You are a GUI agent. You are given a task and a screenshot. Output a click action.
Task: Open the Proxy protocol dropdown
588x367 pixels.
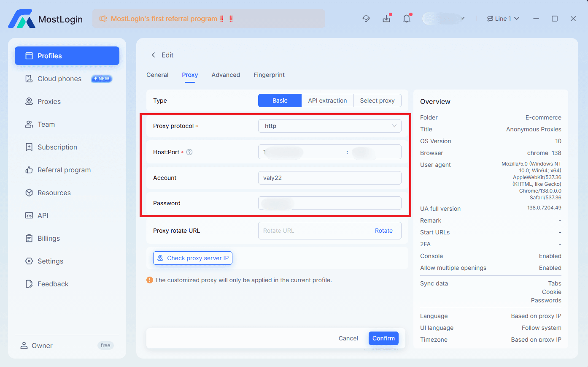tap(329, 126)
